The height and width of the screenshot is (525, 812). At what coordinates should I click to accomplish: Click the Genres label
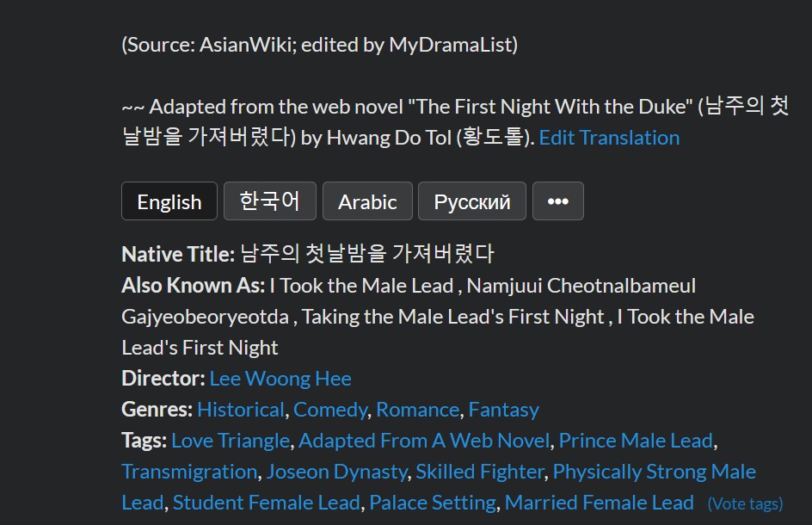(157, 410)
